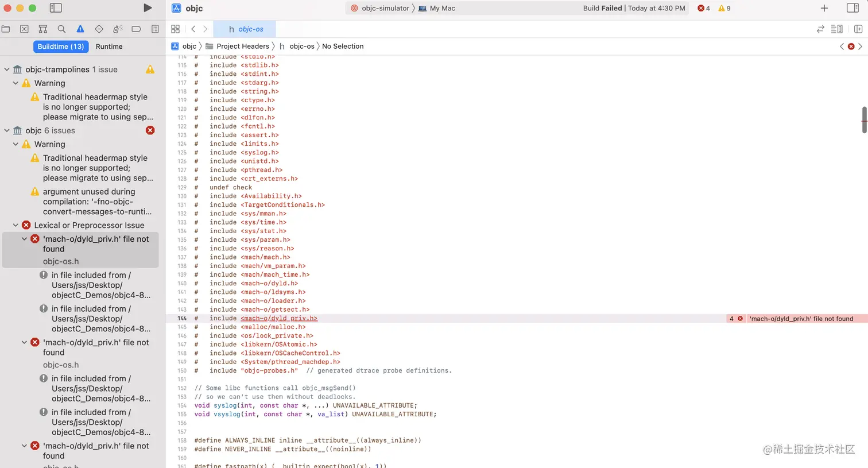Image resolution: width=868 pixels, height=468 pixels.
Task: Switch to Runtime issues tab
Action: (109, 47)
